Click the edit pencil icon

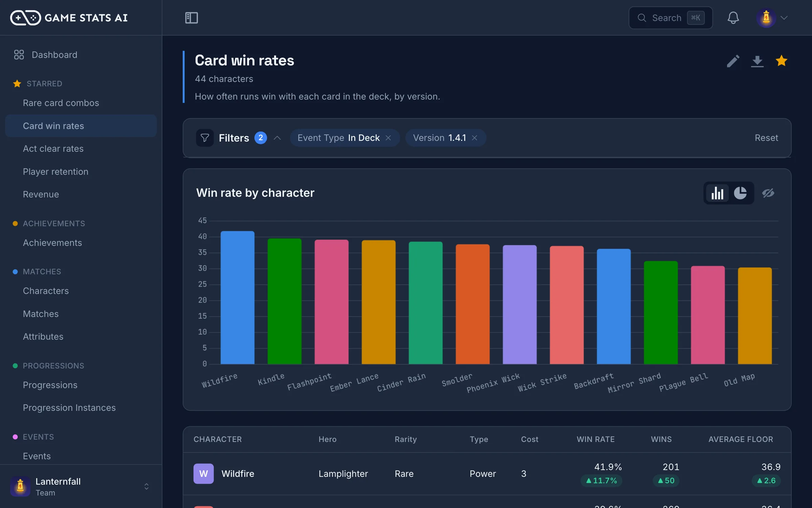[x=733, y=61]
